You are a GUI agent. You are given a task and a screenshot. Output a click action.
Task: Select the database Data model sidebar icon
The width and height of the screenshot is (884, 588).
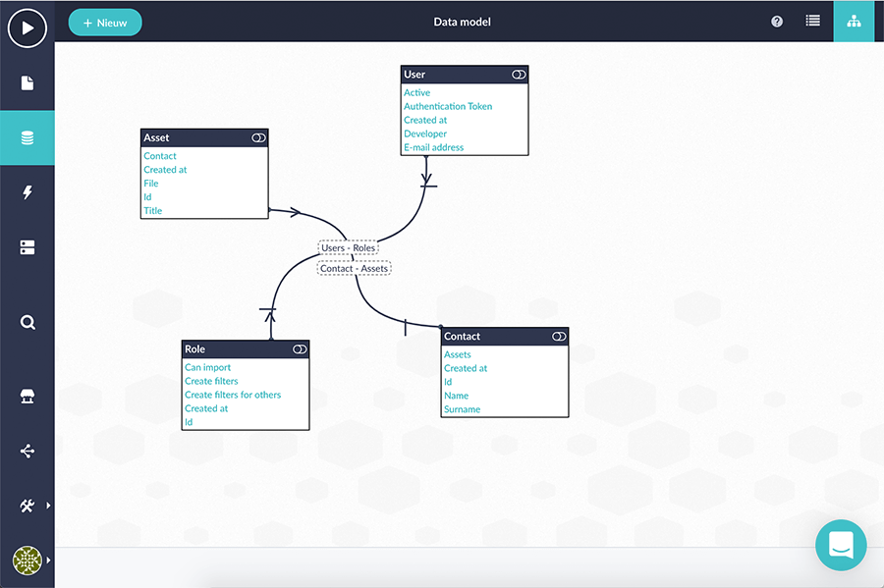pyautogui.click(x=28, y=138)
